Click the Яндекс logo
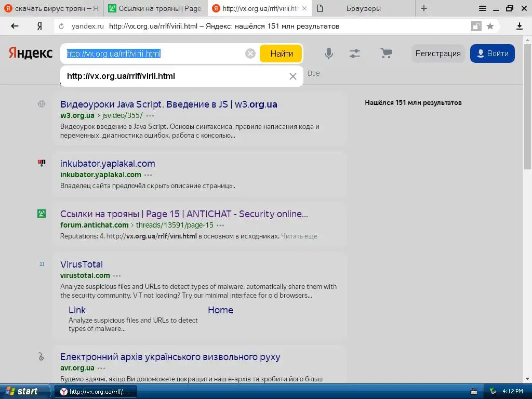The width and height of the screenshot is (532, 399). pyautogui.click(x=31, y=54)
